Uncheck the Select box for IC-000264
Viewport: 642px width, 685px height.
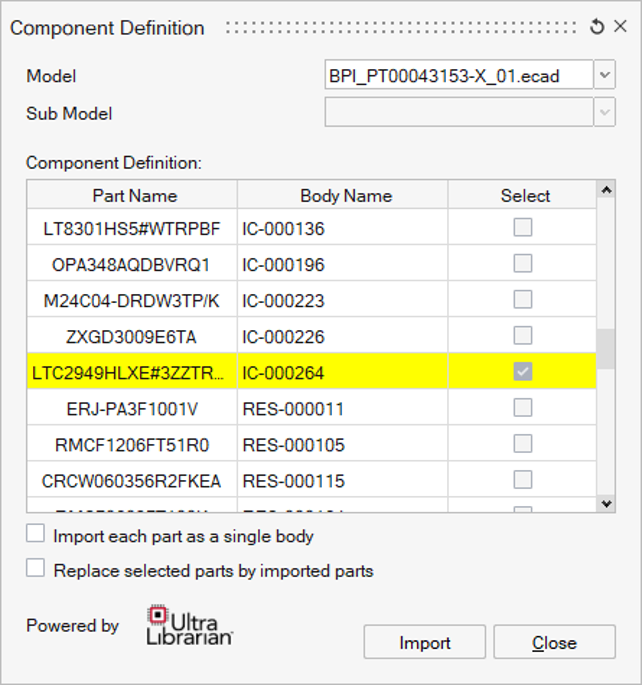click(x=523, y=372)
